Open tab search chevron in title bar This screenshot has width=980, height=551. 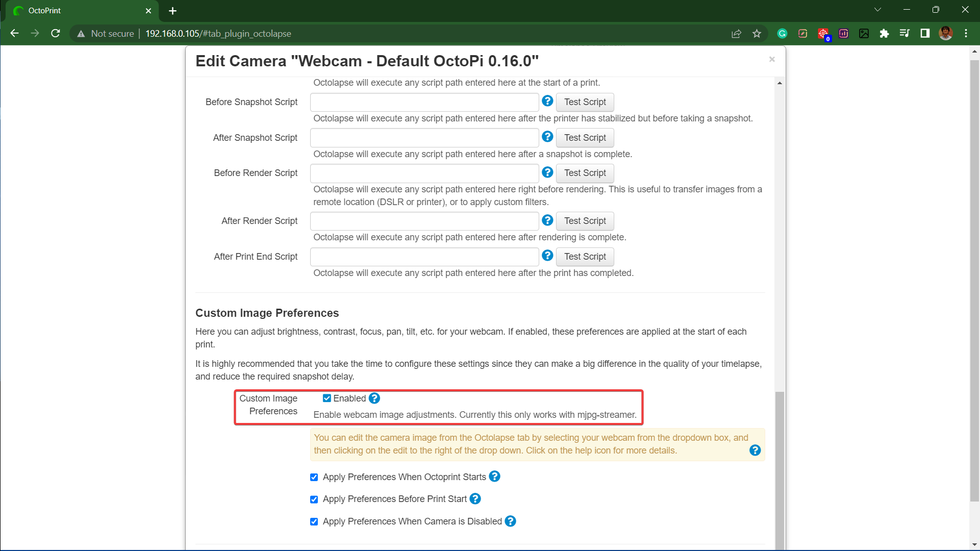point(877,10)
